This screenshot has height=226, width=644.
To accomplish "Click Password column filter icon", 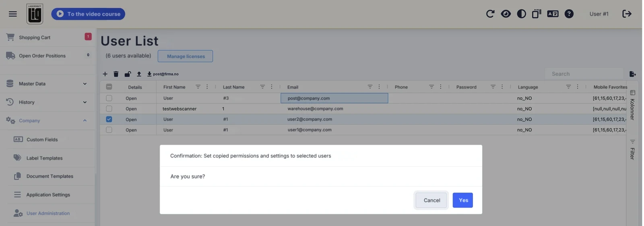I will (x=493, y=87).
